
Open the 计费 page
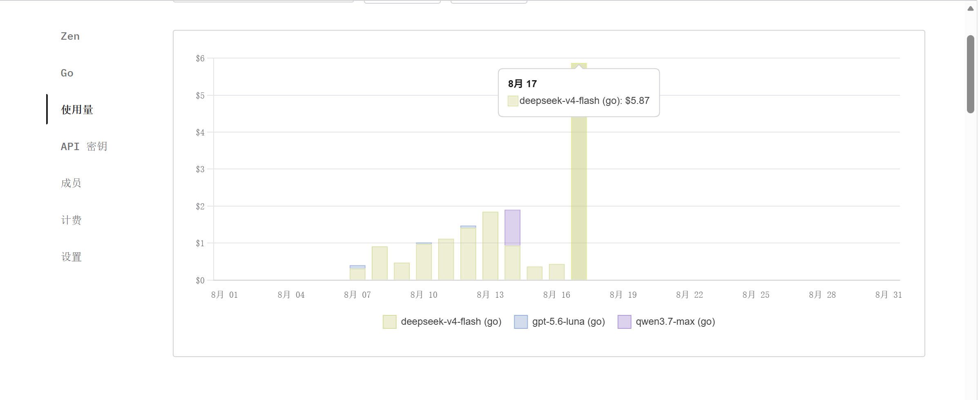[x=71, y=220]
